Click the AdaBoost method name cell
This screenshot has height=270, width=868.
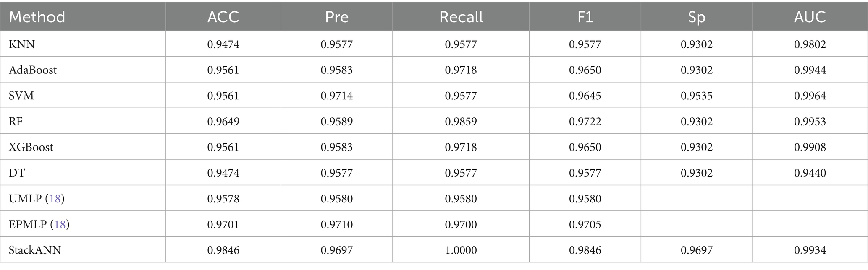point(33,70)
